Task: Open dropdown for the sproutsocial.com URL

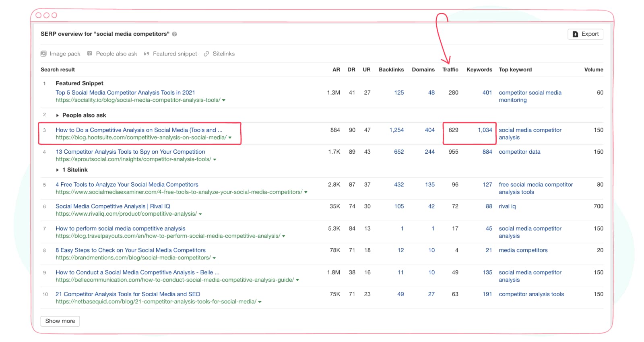Action: (x=215, y=159)
